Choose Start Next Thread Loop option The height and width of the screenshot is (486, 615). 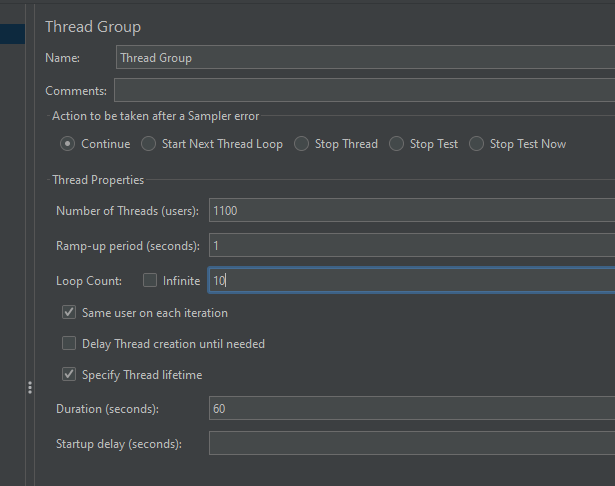point(148,144)
